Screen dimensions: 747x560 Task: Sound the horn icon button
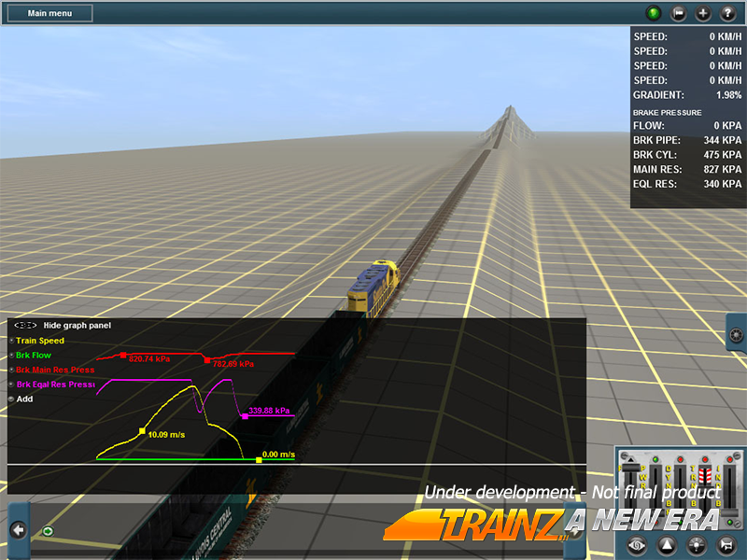tap(726, 545)
